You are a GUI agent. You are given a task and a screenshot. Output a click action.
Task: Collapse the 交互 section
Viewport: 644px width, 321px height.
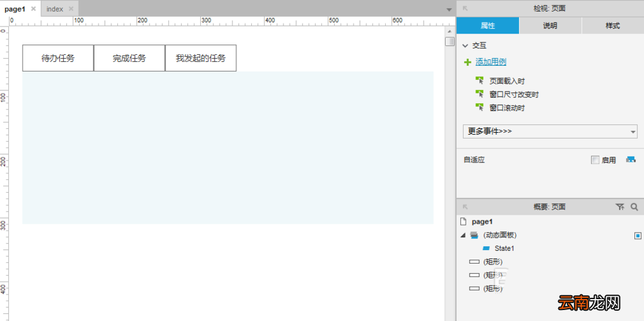pyautogui.click(x=465, y=46)
